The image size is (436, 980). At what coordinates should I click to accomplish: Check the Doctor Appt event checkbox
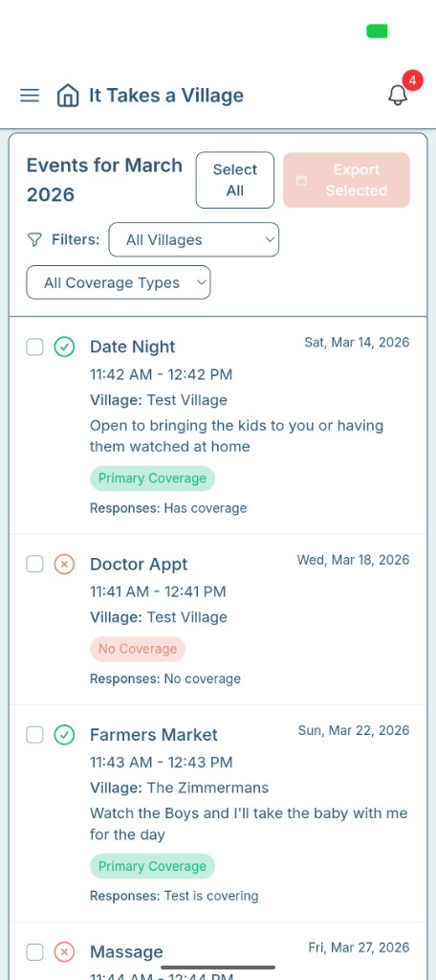pos(35,565)
